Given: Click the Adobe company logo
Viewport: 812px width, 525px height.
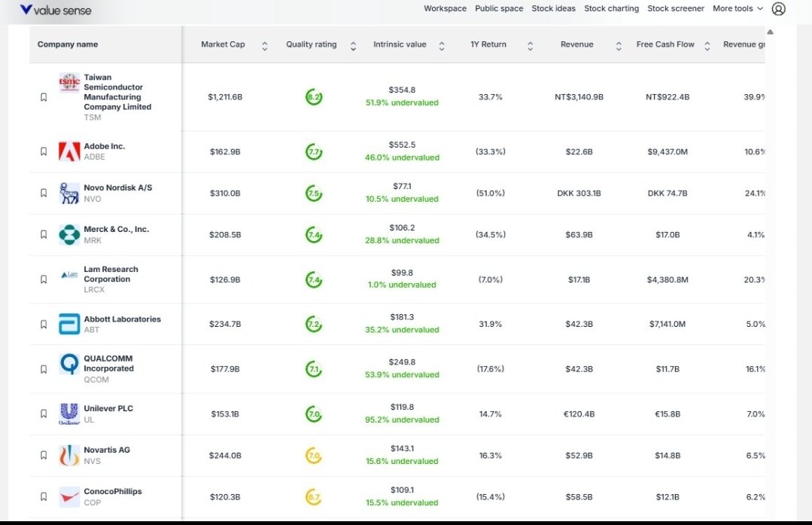Looking at the screenshot, I should [x=69, y=151].
